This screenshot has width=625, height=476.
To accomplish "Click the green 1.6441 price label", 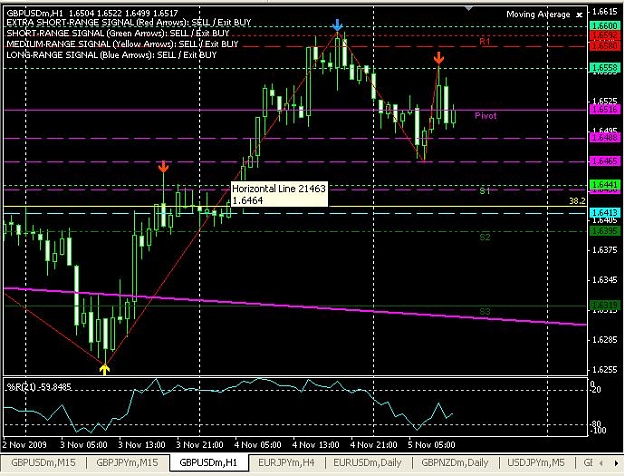I will coord(605,185).
